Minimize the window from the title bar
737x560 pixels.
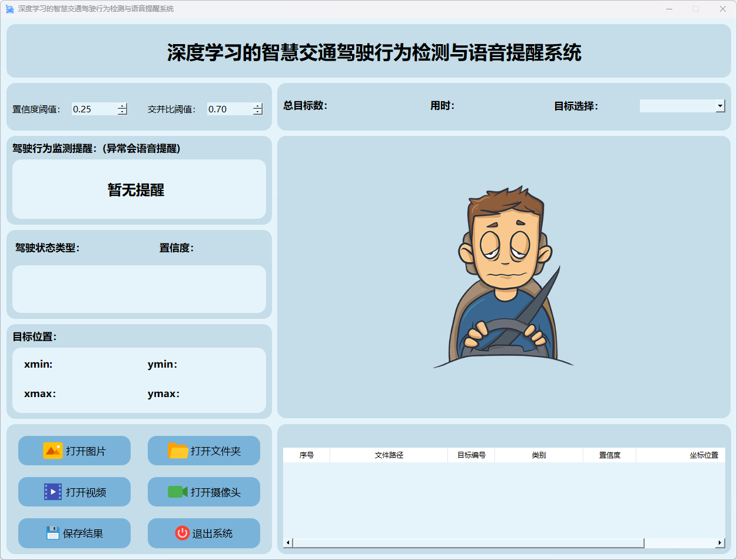pos(669,9)
